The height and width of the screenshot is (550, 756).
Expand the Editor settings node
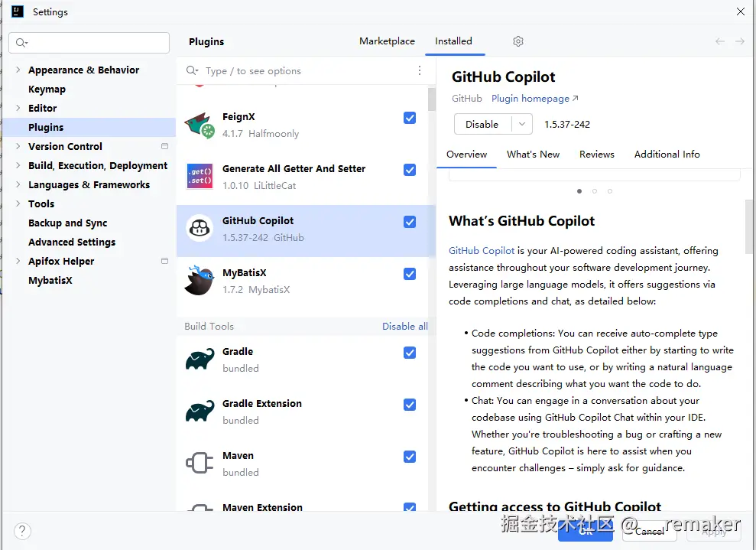pos(18,108)
